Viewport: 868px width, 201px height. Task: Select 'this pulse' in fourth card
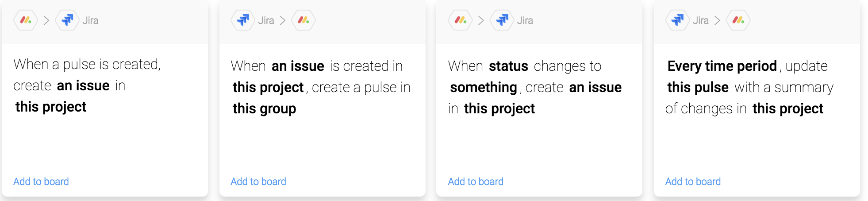698,87
